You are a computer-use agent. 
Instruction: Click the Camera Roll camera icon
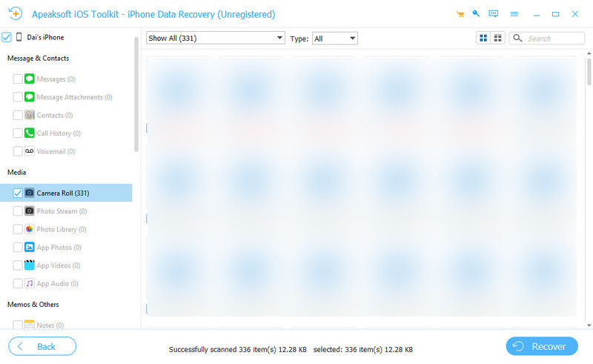[x=30, y=193]
